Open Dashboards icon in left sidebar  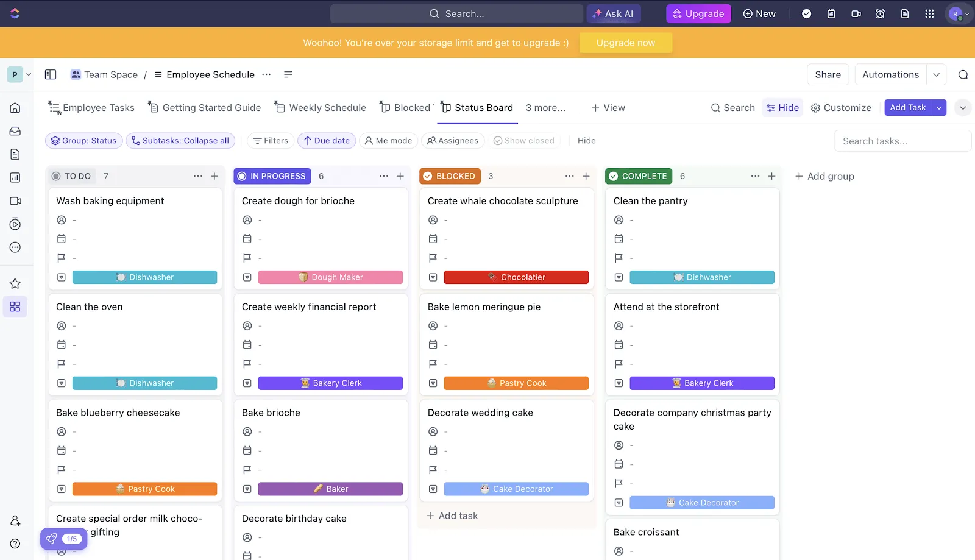point(15,177)
